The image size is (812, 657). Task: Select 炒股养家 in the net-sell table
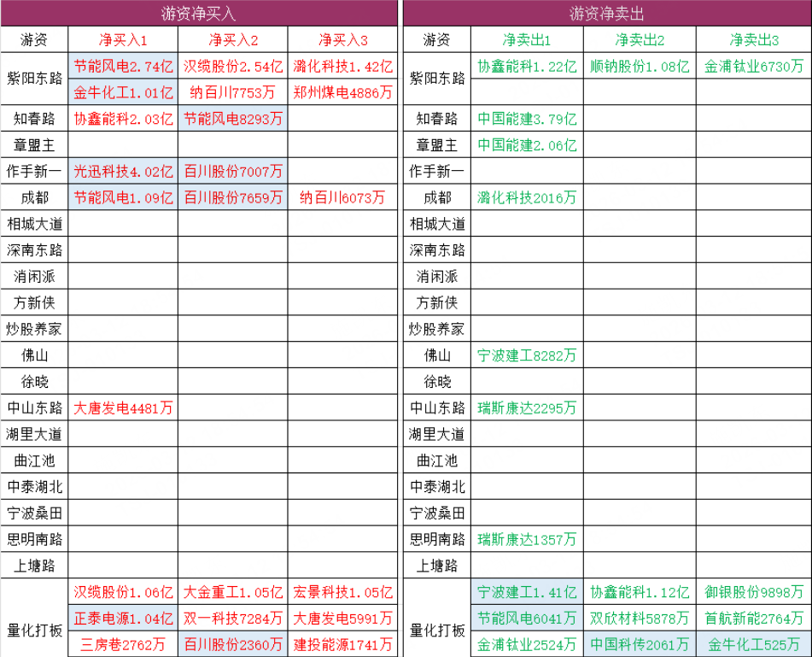click(x=437, y=329)
